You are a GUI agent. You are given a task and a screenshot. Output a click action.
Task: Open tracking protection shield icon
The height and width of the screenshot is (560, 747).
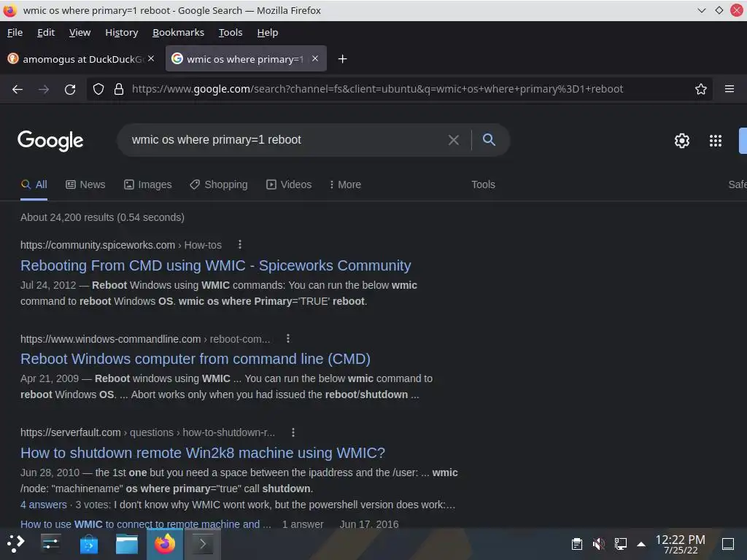pyautogui.click(x=98, y=89)
